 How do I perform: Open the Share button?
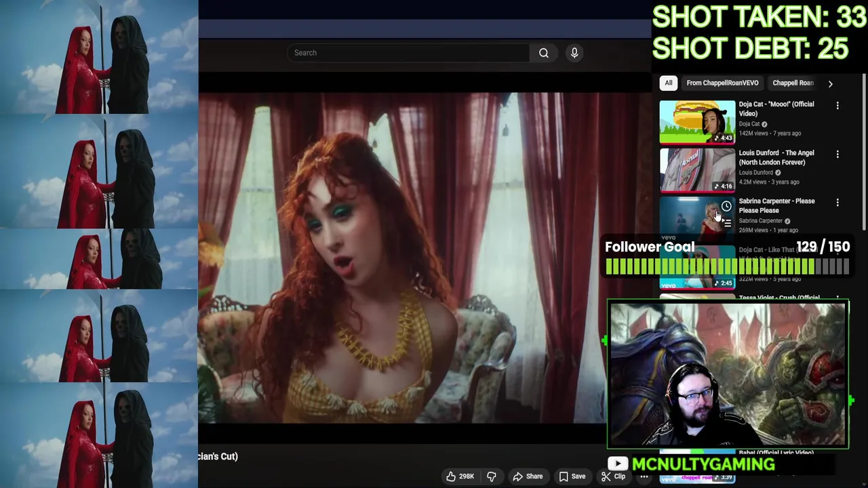click(x=528, y=476)
